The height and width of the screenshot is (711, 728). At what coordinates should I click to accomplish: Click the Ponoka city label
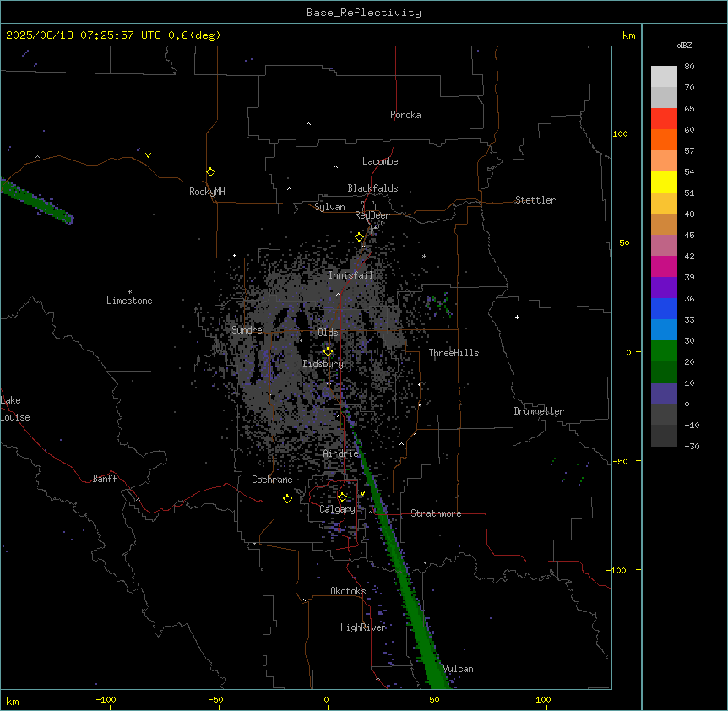tap(405, 115)
